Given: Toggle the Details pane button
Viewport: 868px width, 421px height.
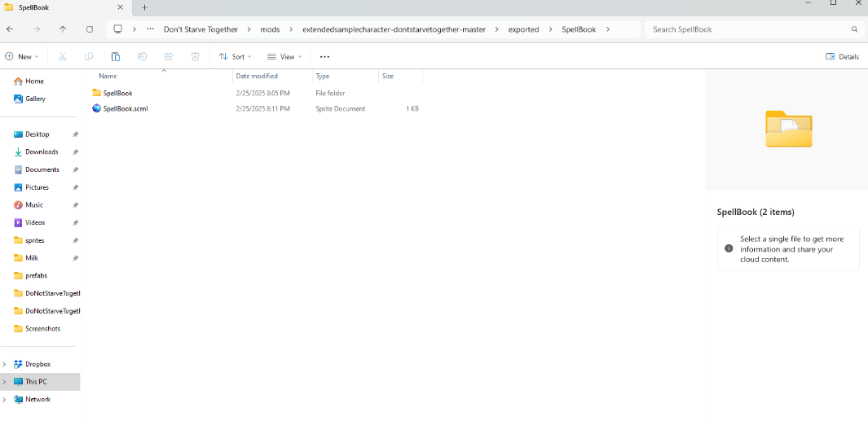Looking at the screenshot, I should pos(842,57).
